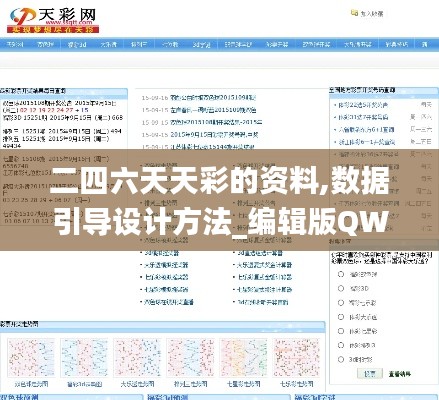Open the 大乐透 navigation menu item
The image size is (439, 400).
click(108, 44)
